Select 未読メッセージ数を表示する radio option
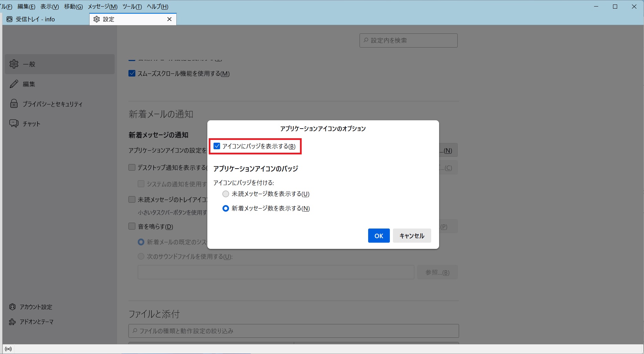 226,194
